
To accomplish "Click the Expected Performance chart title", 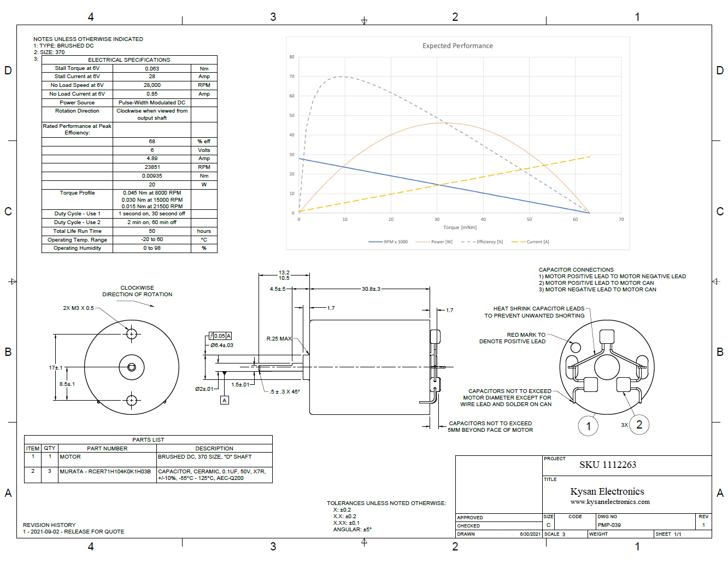I will [x=457, y=46].
